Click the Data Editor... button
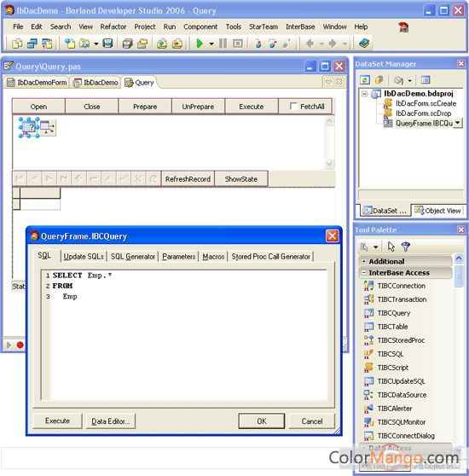This screenshot has height=476, width=469. [x=111, y=421]
